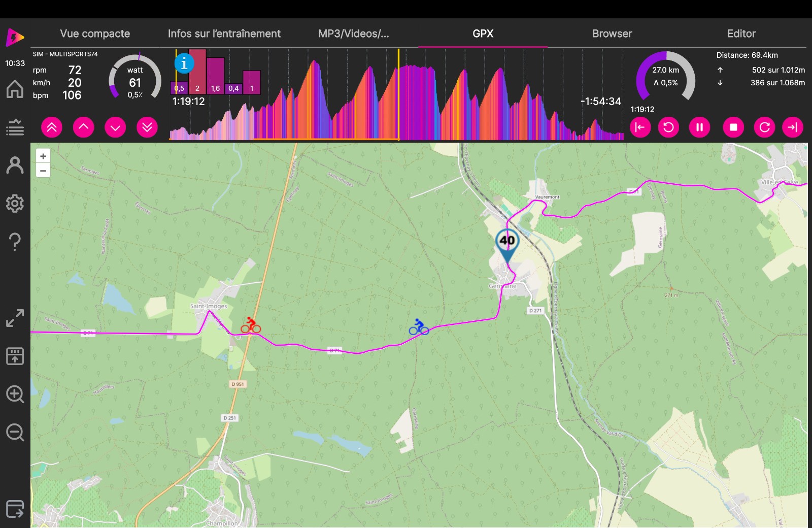Open the user profile icon
The width and height of the screenshot is (812, 528).
15,166
